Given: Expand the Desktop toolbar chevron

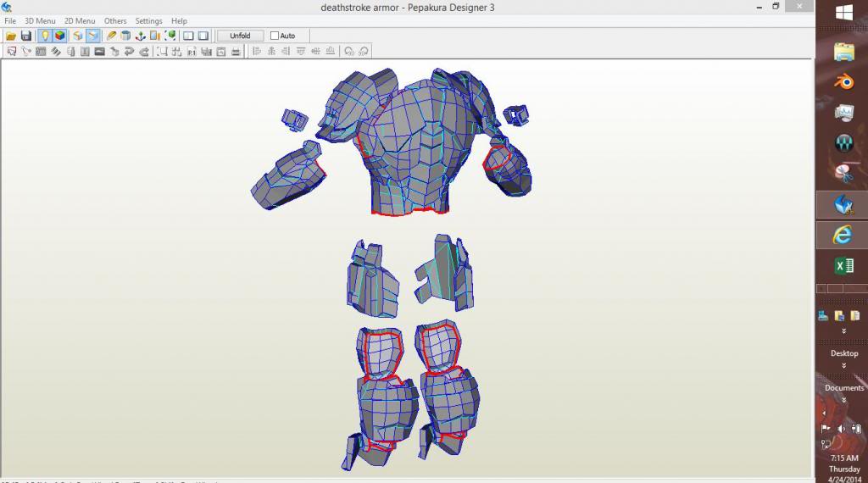Looking at the screenshot, I should [x=843, y=366].
